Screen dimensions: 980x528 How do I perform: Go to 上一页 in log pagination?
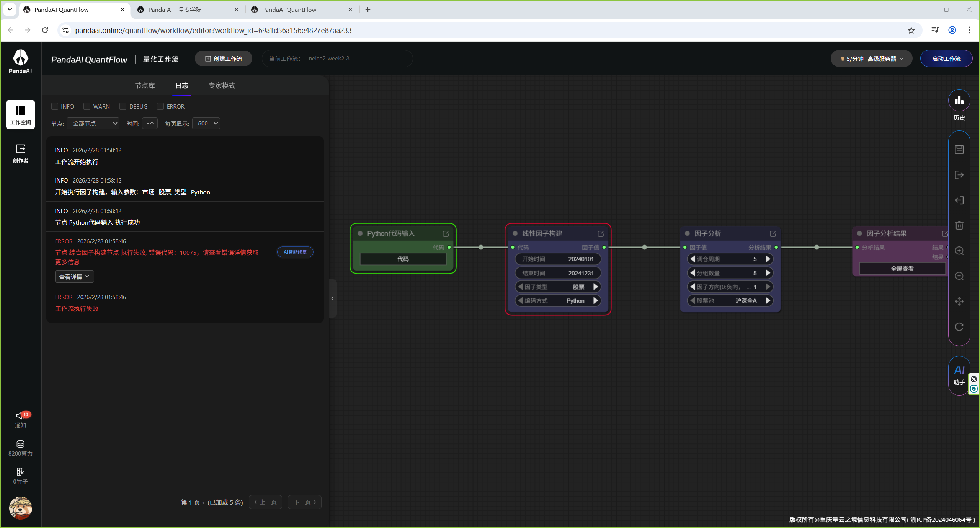(265, 502)
